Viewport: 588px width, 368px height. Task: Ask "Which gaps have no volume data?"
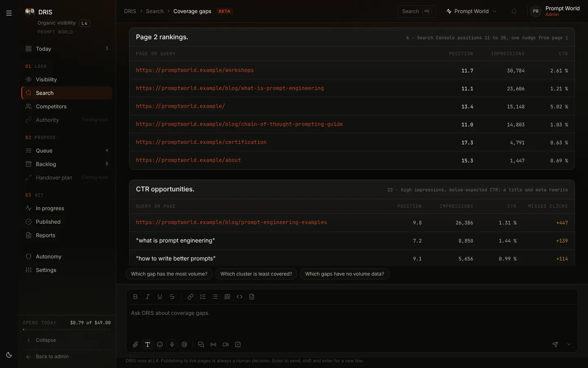345,274
